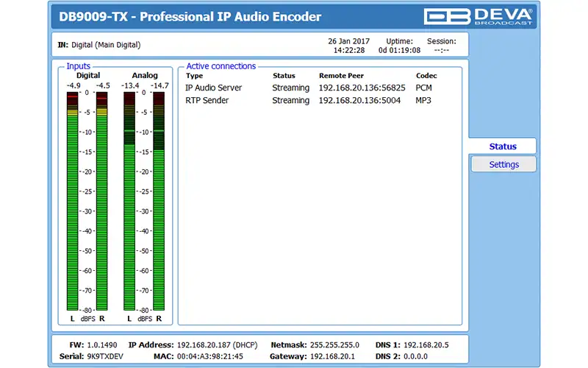Click the DEVA Broadcast logo
This screenshot has width=588, height=368.
478,16
